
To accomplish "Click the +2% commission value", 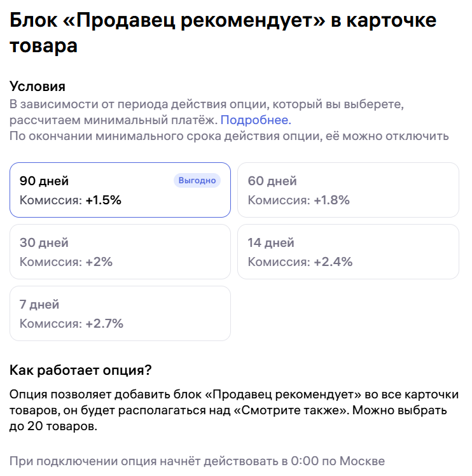I will (x=99, y=262).
